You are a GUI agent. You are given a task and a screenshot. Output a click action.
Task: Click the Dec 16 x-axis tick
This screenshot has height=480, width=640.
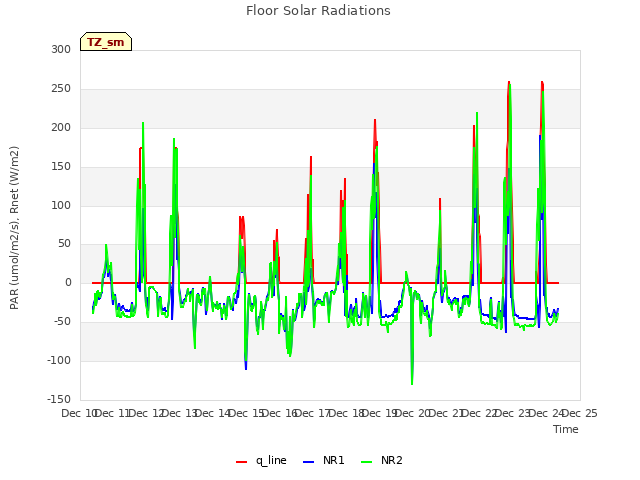pos(279,413)
